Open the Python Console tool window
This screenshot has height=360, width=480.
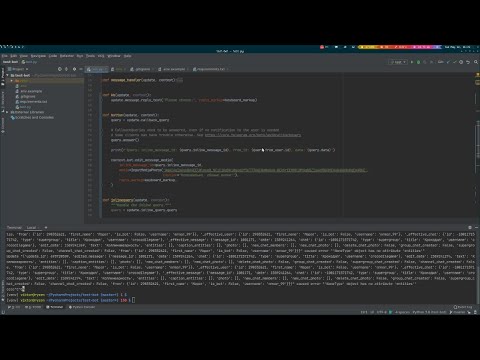(82, 307)
